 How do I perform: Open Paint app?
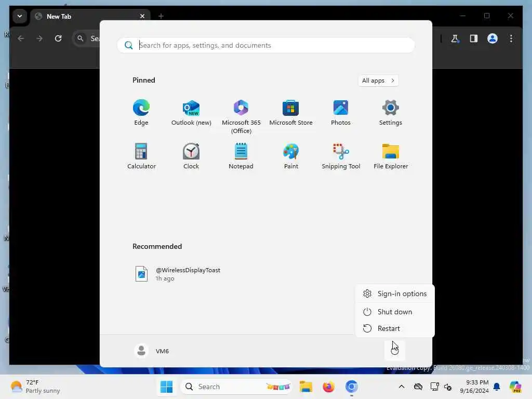[291, 156]
